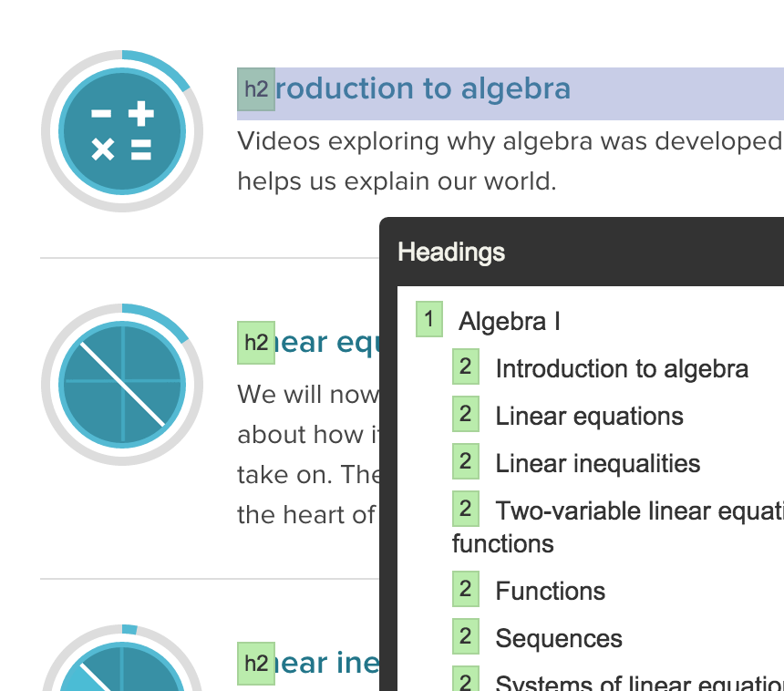Go to Sequences in the Headings outline

pos(559,638)
